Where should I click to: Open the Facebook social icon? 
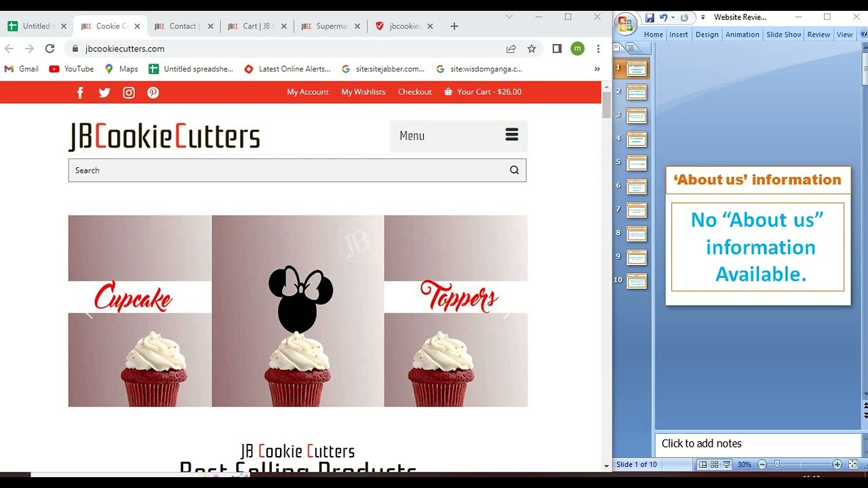pyautogui.click(x=80, y=93)
